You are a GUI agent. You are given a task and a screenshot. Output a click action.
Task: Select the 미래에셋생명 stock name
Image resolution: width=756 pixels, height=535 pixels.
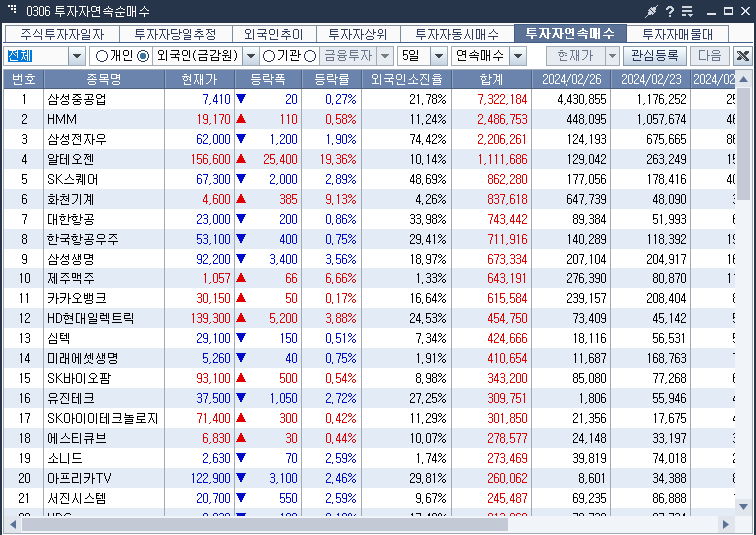pyautogui.click(x=83, y=358)
